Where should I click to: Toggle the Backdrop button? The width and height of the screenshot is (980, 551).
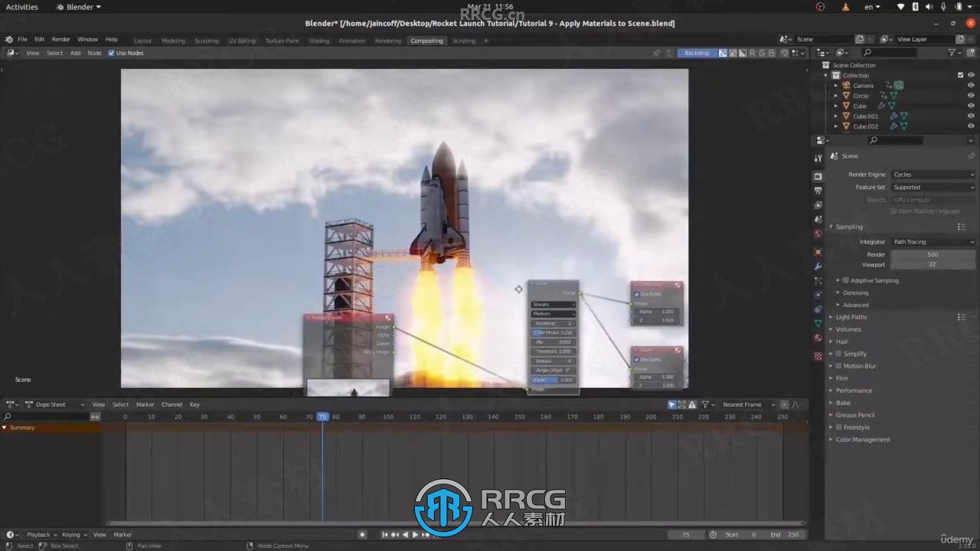(x=697, y=53)
